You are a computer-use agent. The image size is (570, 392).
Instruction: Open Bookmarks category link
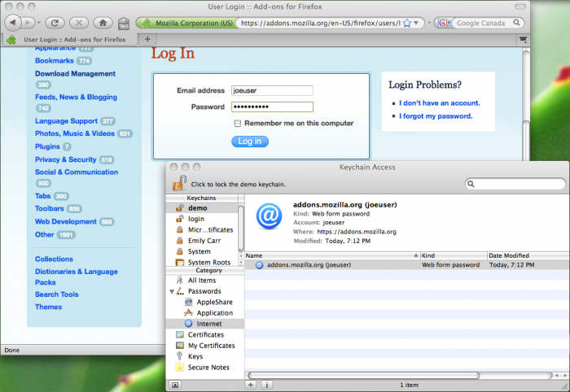pyautogui.click(x=55, y=61)
